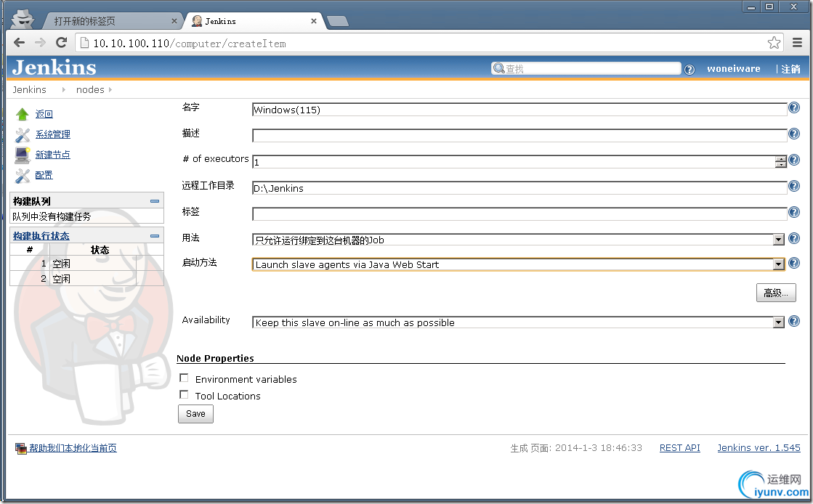Image resolution: width=813 pixels, height=504 pixels.
Task: Bookmark page with the star icon
Action: (774, 43)
